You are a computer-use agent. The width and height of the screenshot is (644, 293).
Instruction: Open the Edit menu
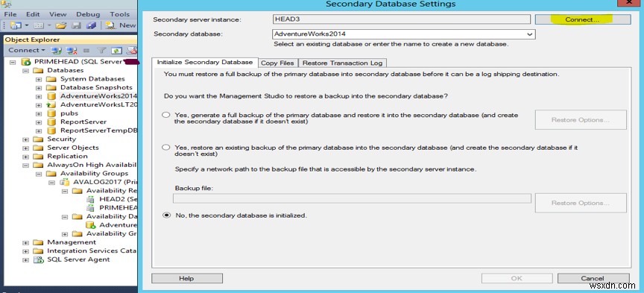coord(33,14)
